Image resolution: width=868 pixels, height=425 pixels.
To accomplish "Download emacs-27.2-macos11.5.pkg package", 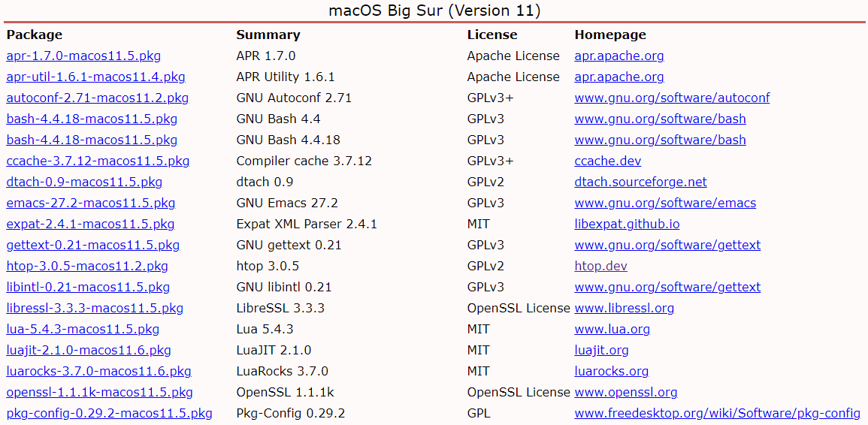I will tap(91, 203).
